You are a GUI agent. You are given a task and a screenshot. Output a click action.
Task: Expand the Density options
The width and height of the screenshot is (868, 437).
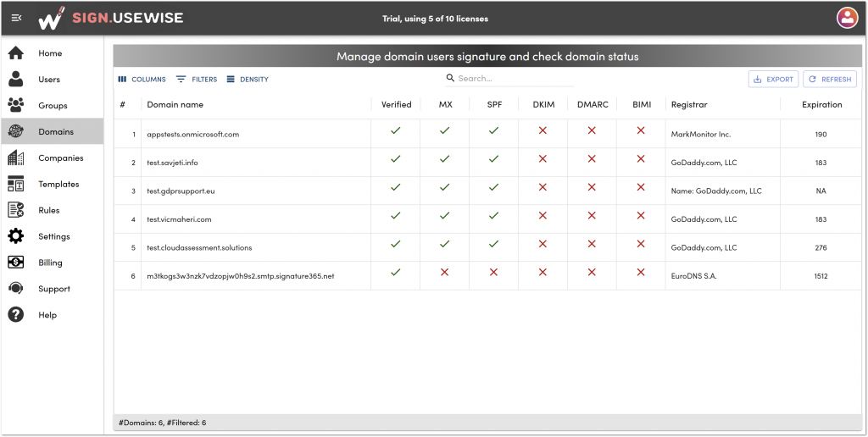(248, 79)
